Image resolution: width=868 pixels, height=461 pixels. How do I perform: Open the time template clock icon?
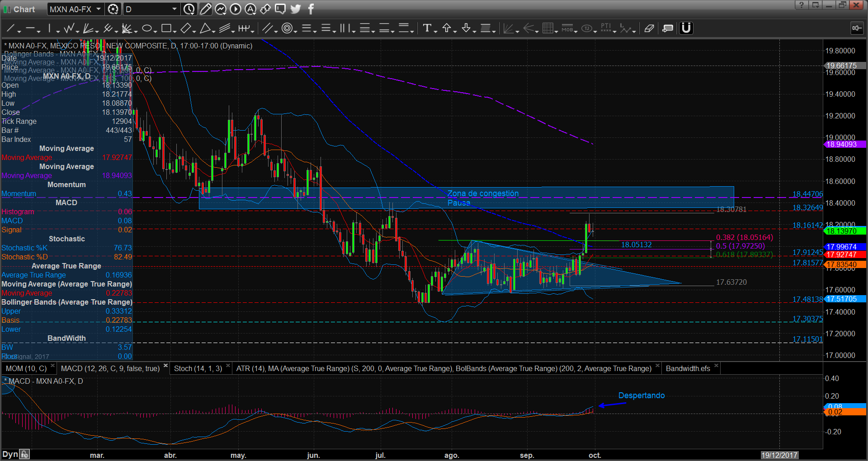click(x=189, y=9)
